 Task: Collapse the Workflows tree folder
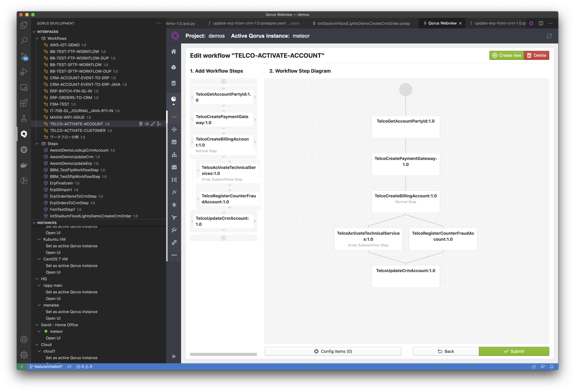tap(37, 38)
